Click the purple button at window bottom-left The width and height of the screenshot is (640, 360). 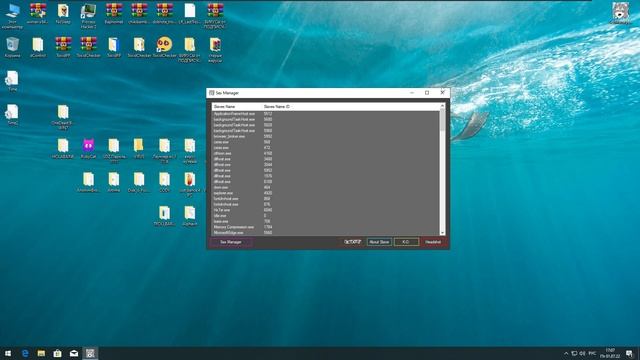[231, 242]
